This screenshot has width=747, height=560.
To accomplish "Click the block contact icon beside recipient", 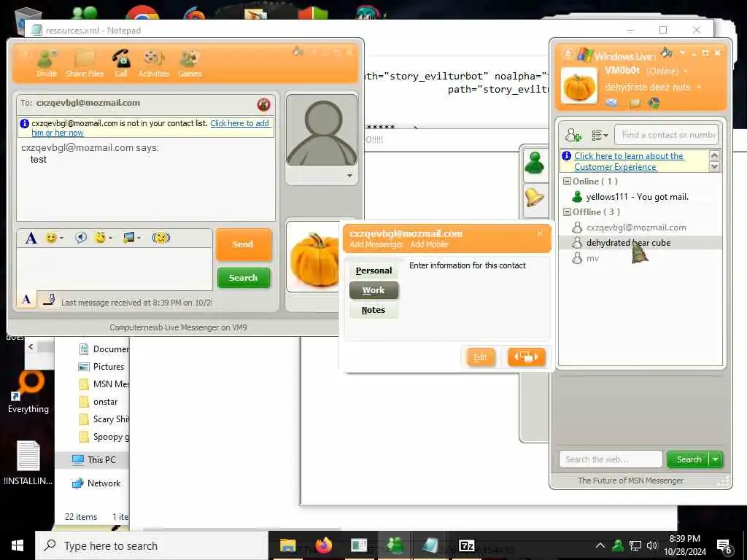I will click(x=263, y=104).
